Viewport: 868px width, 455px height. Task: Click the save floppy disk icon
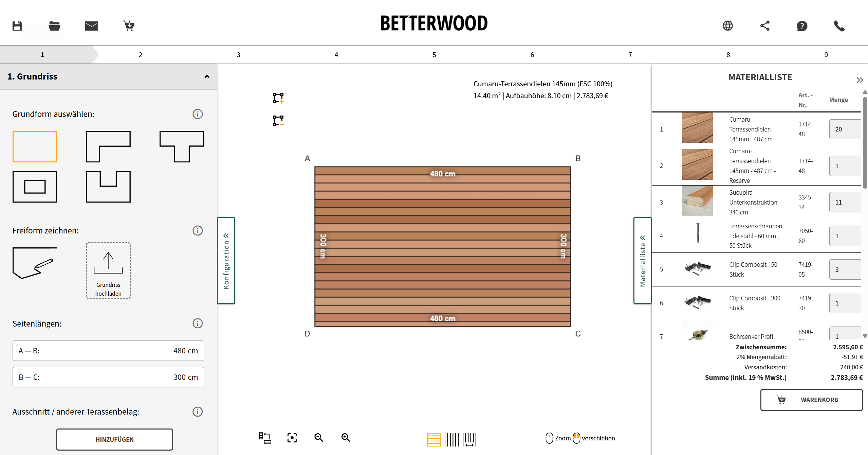[17, 26]
